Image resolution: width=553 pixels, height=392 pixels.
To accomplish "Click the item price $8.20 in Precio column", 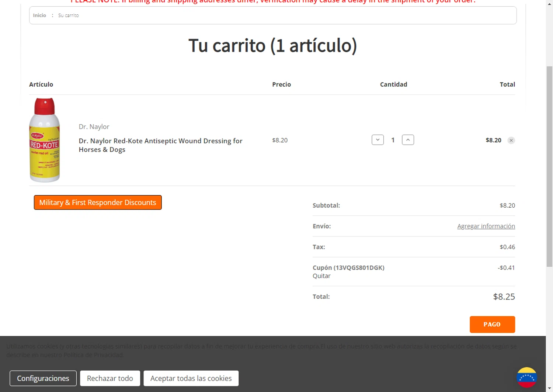I will pos(280,140).
